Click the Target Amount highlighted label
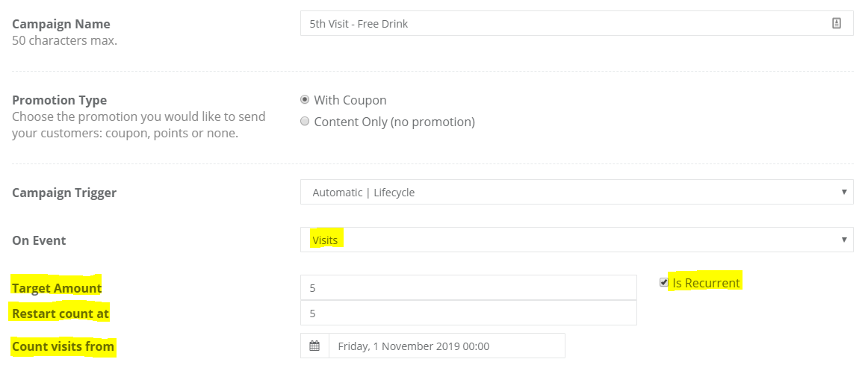This screenshot has width=868, height=365. click(57, 288)
